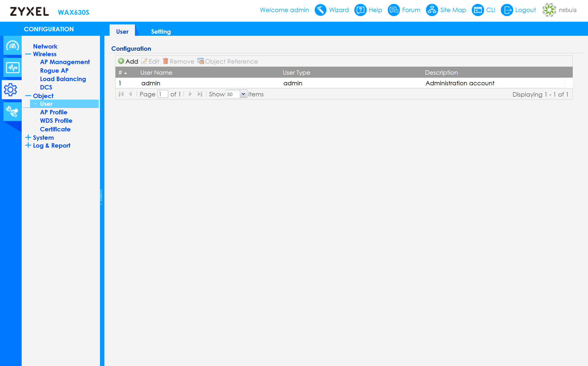This screenshot has width=588, height=366.
Task: Open the Site Map icon
Action: [432, 10]
